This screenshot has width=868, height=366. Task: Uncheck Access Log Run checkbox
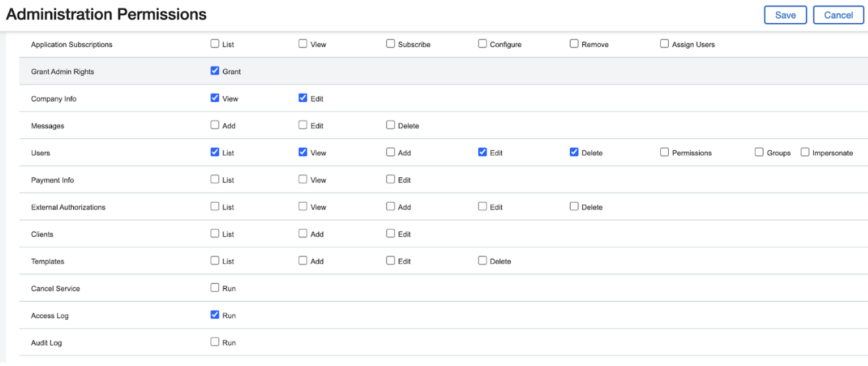[x=215, y=315]
